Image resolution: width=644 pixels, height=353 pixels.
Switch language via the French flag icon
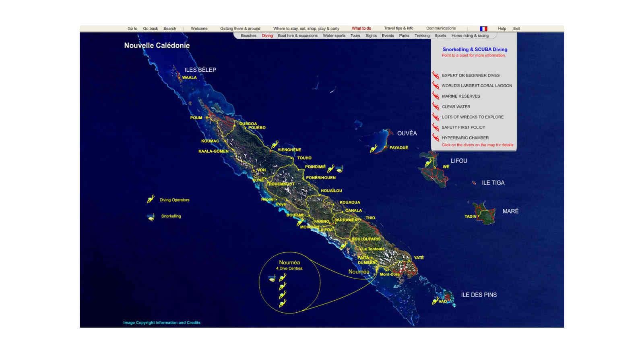tap(483, 29)
